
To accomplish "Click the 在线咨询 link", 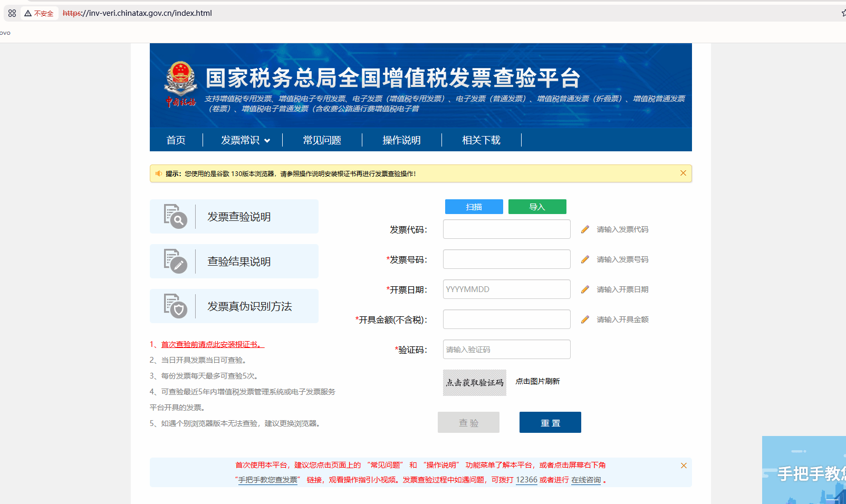I will [x=586, y=480].
